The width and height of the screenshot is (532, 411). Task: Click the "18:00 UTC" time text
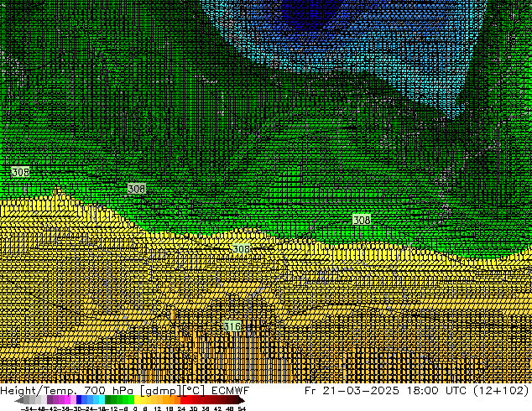click(438, 391)
